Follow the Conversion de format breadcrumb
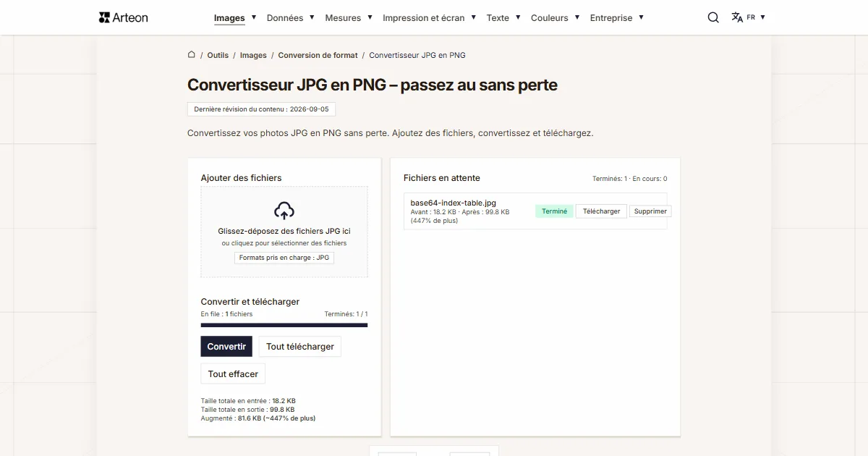868x456 pixels. (318, 55)
